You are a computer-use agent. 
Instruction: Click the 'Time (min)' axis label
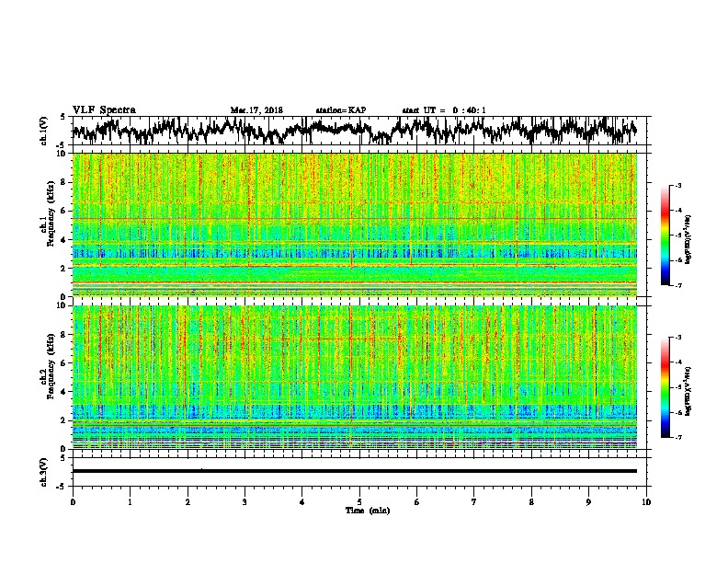[368, 511]
